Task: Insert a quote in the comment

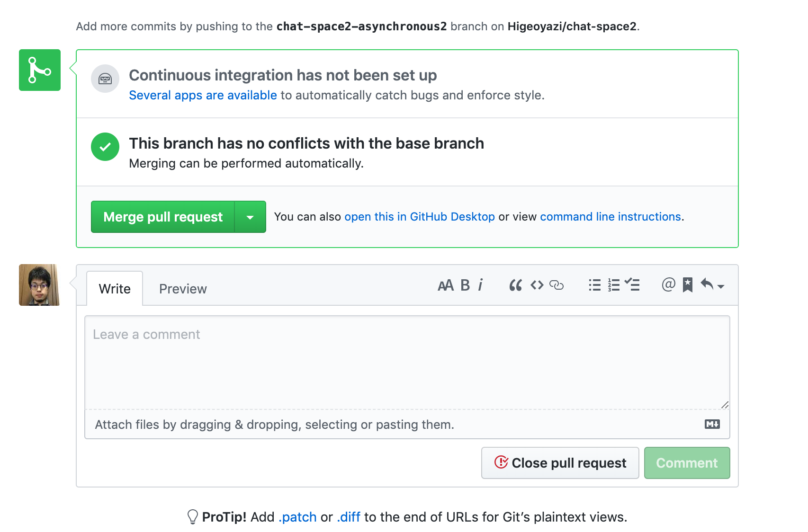Action: click(x=515, y=285)
